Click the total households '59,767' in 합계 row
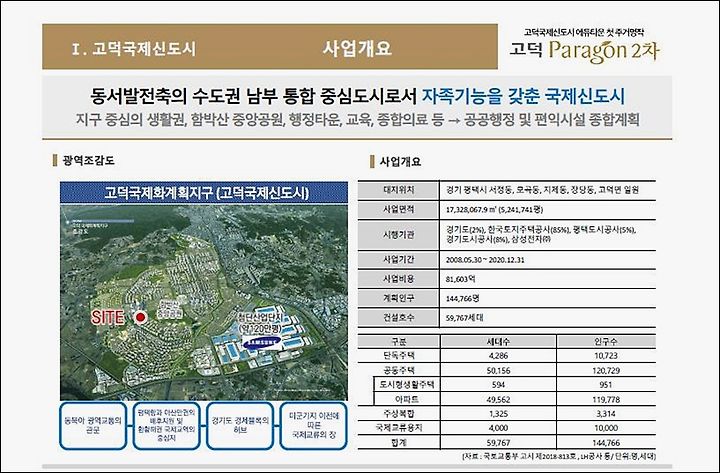 [498, 443]
